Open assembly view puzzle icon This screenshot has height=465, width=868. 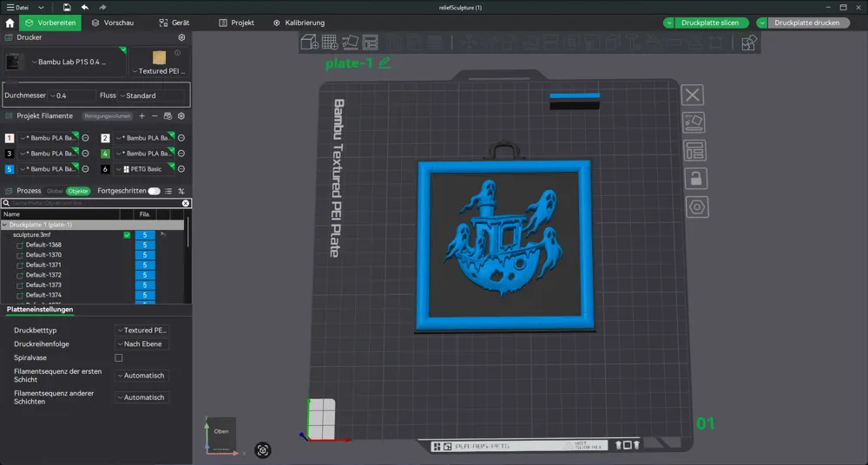click(749, 43)
